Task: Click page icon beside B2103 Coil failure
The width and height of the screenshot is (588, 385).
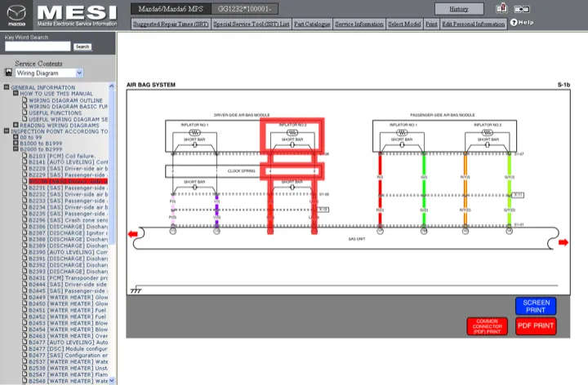Action: 24,156
